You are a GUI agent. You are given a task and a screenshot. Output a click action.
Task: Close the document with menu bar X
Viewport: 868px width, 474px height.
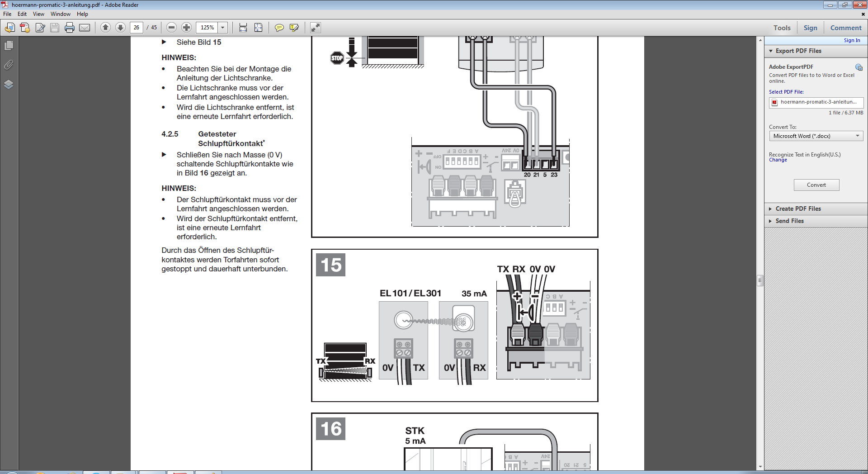point(863,14)
